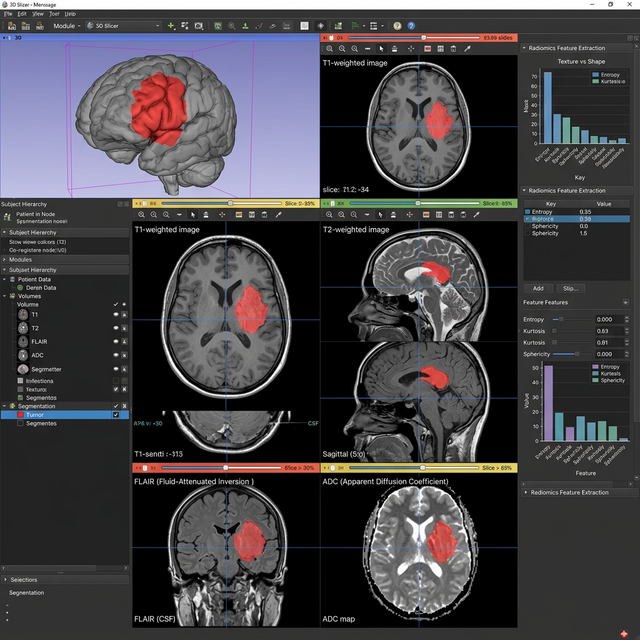Open the View menu
640x640 pixels.
pos(37,14)
